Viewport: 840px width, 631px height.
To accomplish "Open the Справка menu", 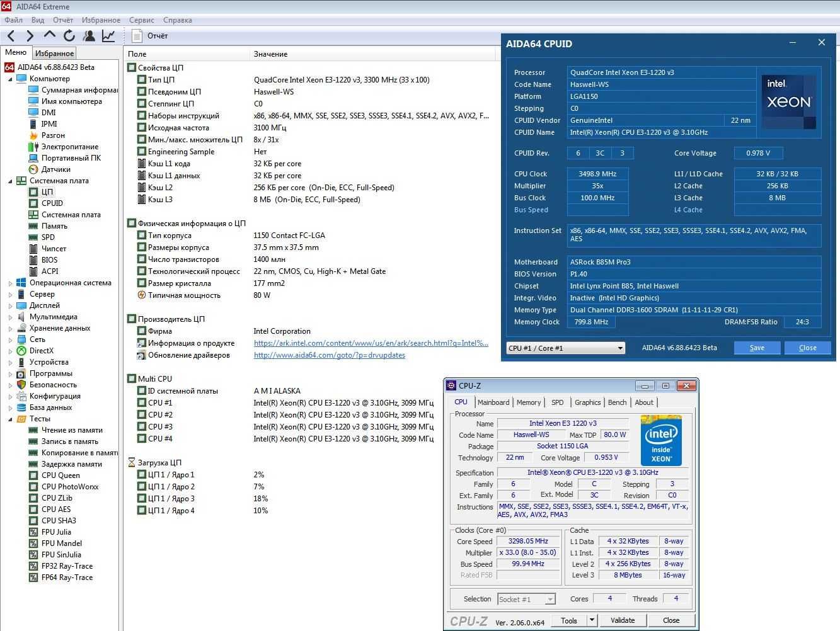I will click(x=178, y=20).
